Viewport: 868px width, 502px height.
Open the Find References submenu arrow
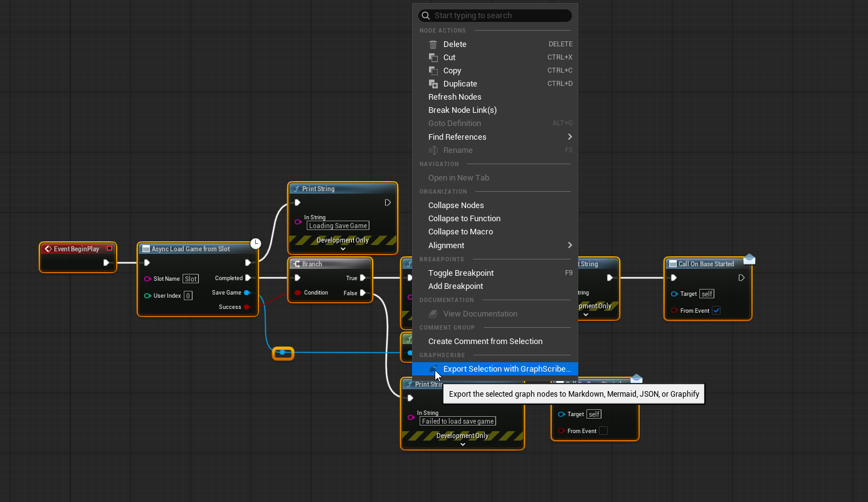point(569,137)
